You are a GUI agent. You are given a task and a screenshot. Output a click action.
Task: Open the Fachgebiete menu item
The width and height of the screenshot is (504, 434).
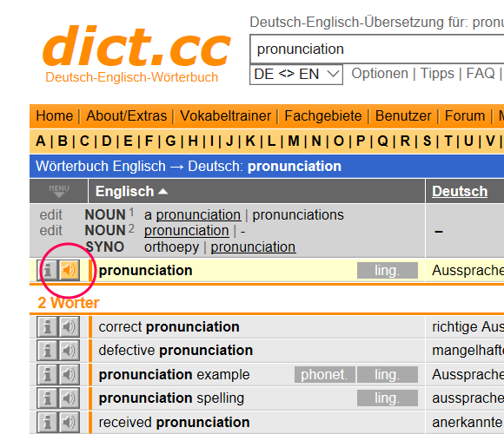point(323,116)
